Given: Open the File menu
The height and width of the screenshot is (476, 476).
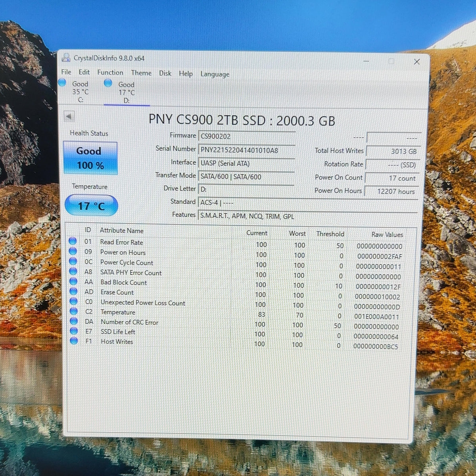Looking at the screenshot, I should click(x=66, y=72).
